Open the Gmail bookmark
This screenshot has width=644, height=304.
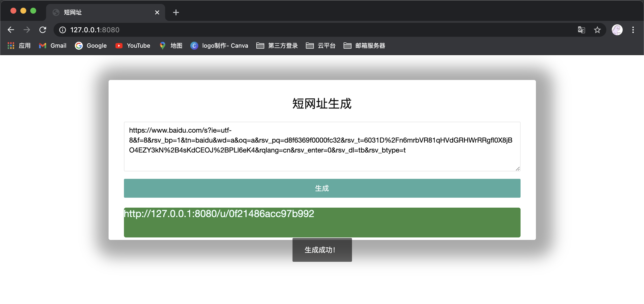(53, 45)
